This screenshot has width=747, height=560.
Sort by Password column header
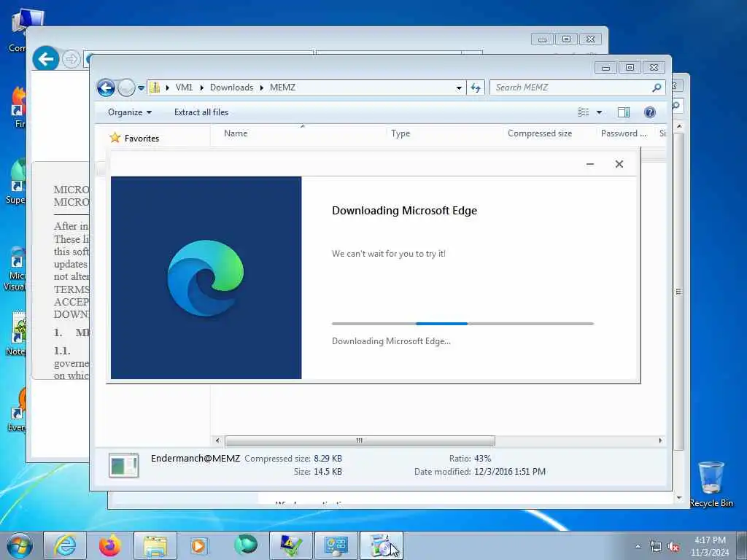624,134
